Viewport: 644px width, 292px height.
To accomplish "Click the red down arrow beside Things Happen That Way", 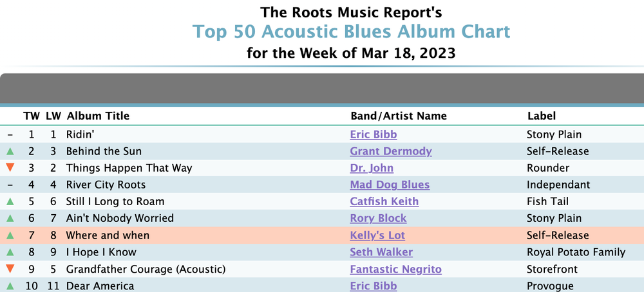I will tap(10, 168).
